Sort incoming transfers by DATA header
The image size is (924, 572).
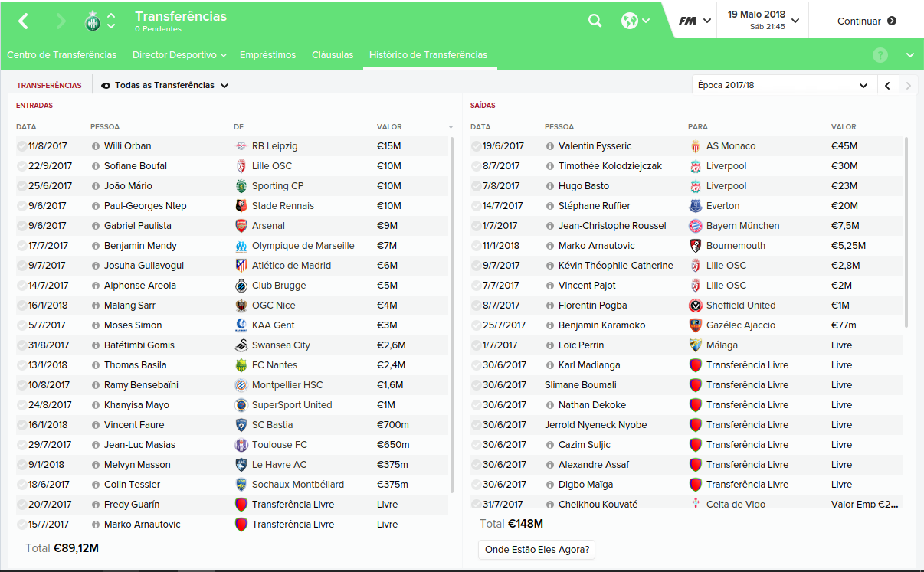click(x=26, y=126)
